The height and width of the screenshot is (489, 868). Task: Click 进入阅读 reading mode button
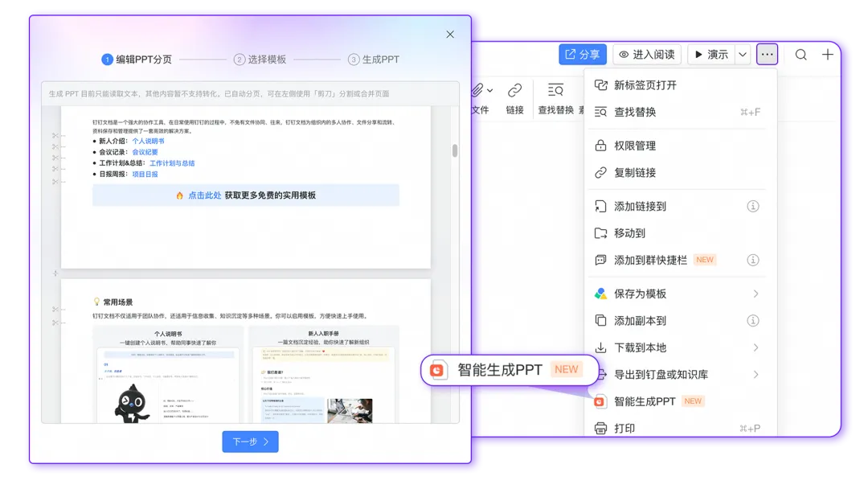[x=646, y=54]
